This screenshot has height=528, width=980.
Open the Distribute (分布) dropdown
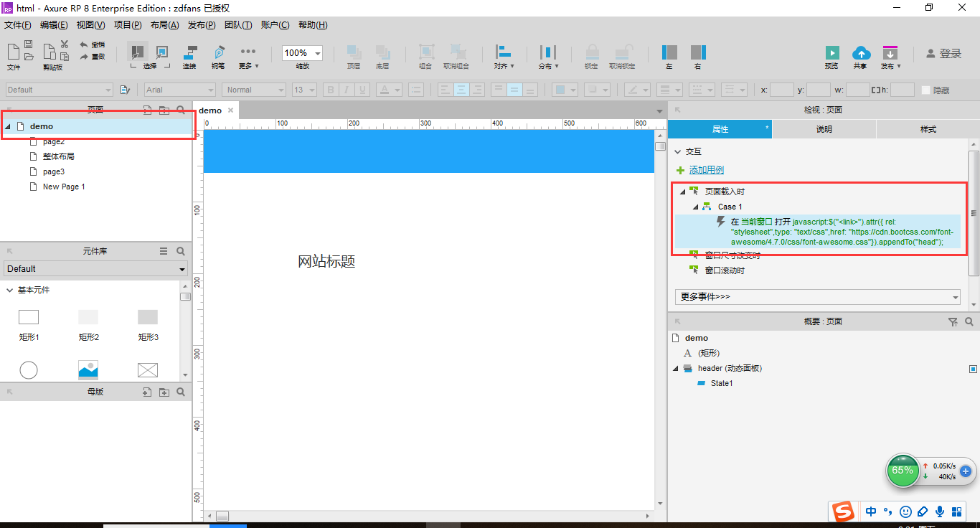click(x=548, y=55)
